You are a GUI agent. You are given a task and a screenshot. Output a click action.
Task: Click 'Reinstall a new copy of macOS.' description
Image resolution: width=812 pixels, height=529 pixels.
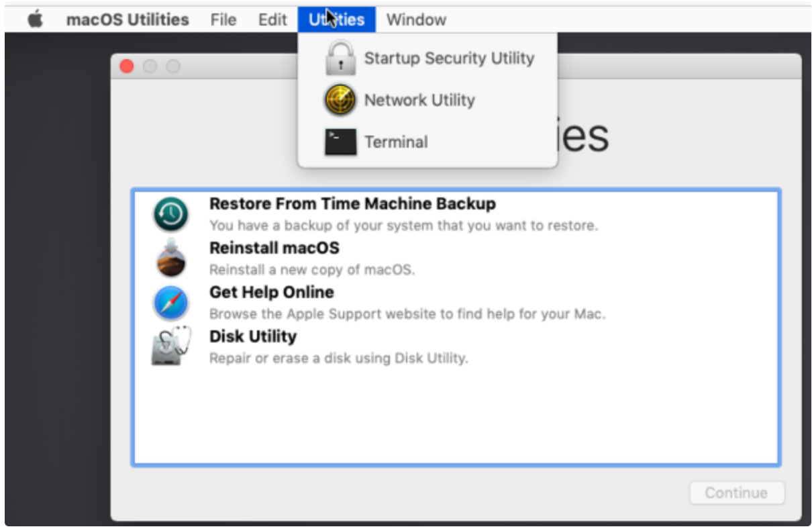click(313, 270)
